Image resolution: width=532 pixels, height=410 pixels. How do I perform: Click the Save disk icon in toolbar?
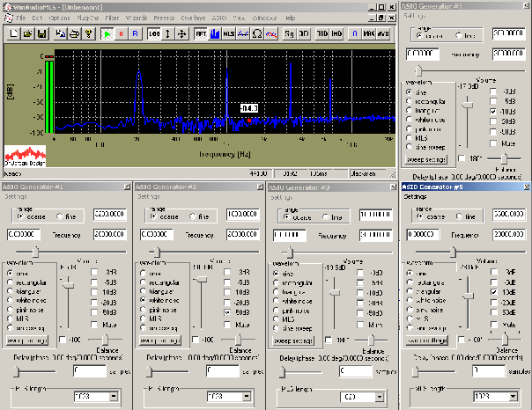coord(41,33)
